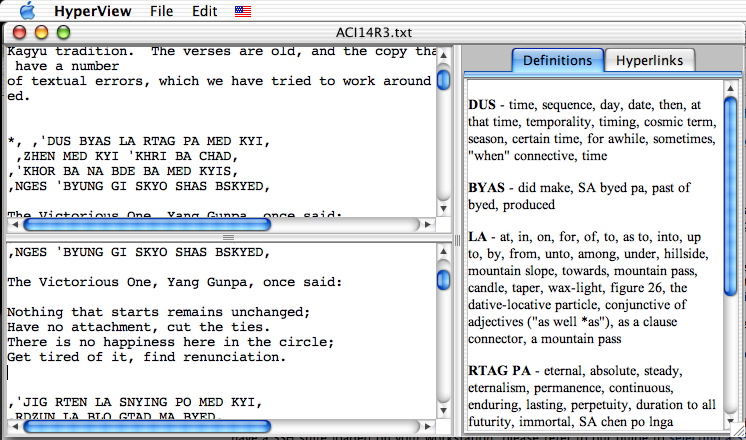Click the top pane's scroll left arrow
746x440 pixels.
pos(15,225)
